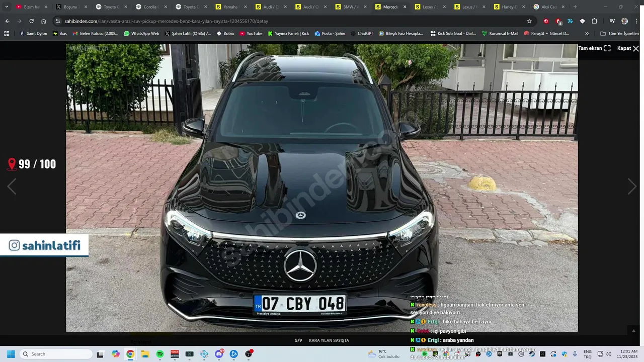
Task: Open the clock showing 12:01 AM
Action: click(629, 354)
